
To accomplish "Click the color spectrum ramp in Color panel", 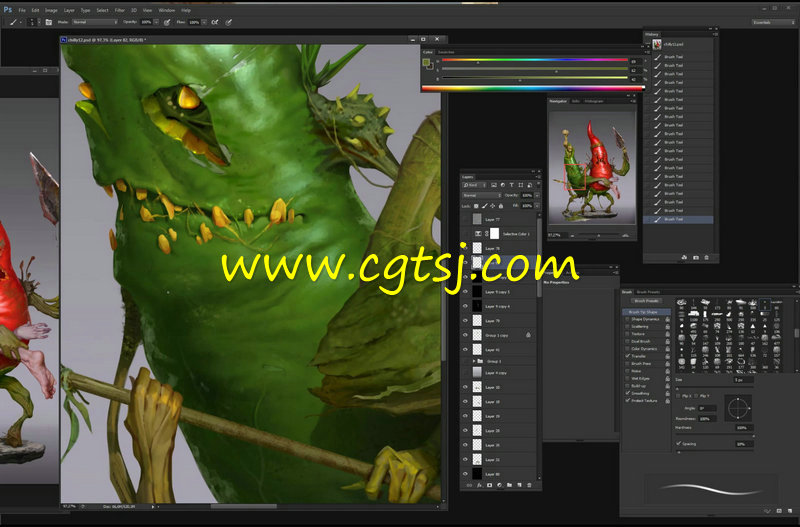I will pos(533,88).
